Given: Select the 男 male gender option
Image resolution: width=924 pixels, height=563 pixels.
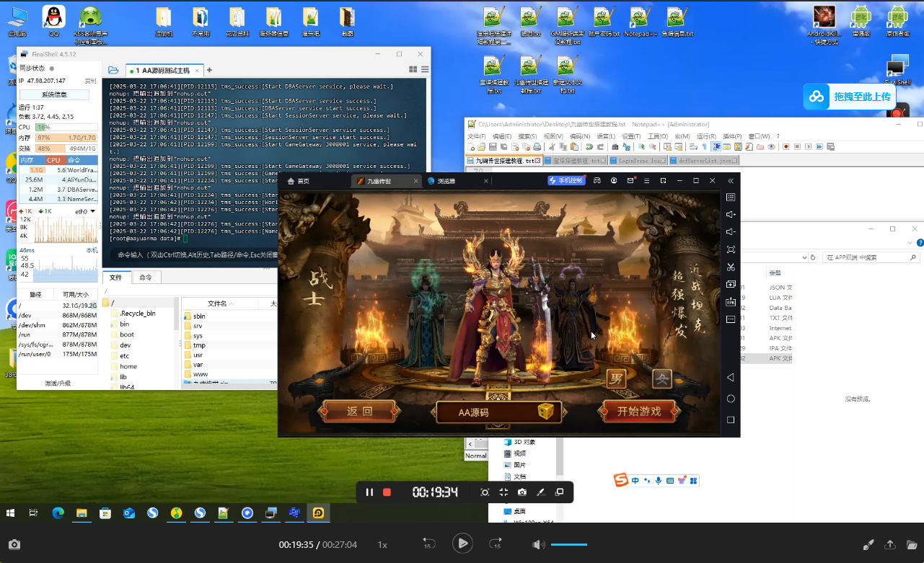Looking at the screenshot, I should 615,379.
